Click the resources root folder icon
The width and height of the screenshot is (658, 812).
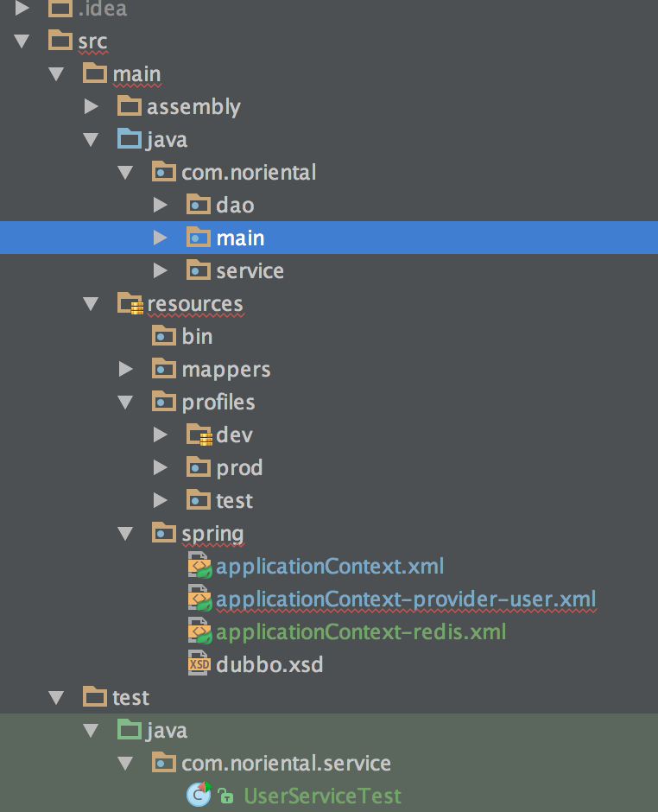[x=130, y=304]
